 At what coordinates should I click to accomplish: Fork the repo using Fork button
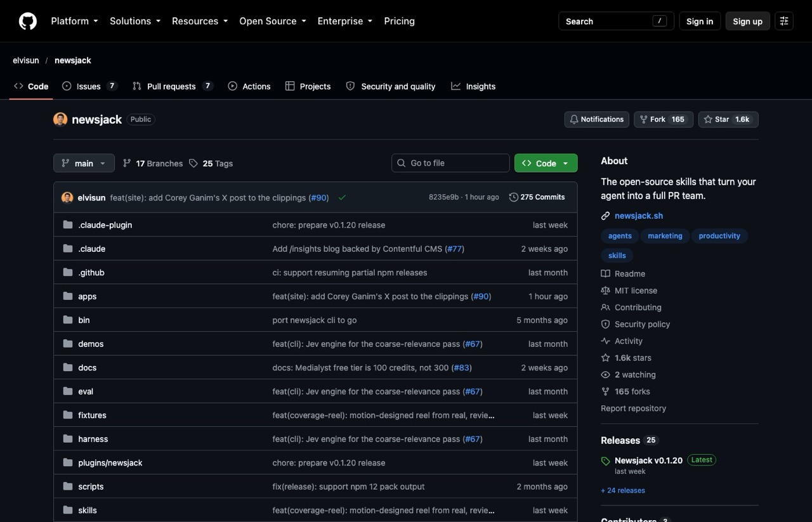664,119
